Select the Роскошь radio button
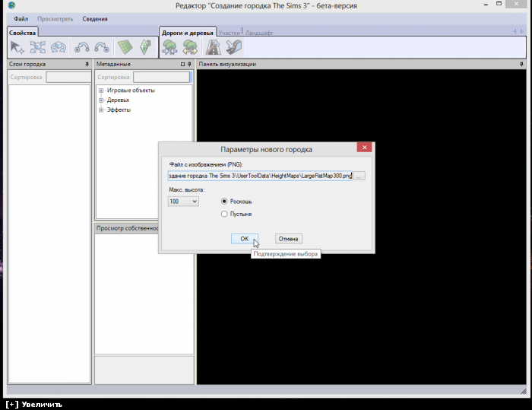Image resolution: width=532 pixels, height=410 pixels. click(x=224, y=202)
